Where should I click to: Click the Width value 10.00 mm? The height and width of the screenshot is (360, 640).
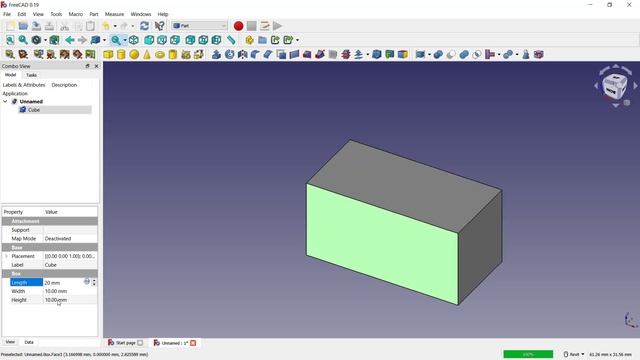pos(56,291)
